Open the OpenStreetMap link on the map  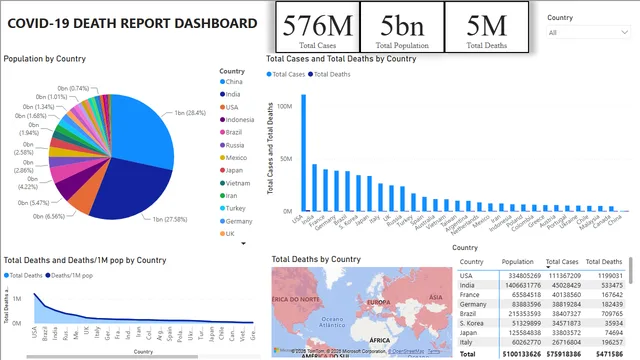pyautogui.click(x=406, y=351)
